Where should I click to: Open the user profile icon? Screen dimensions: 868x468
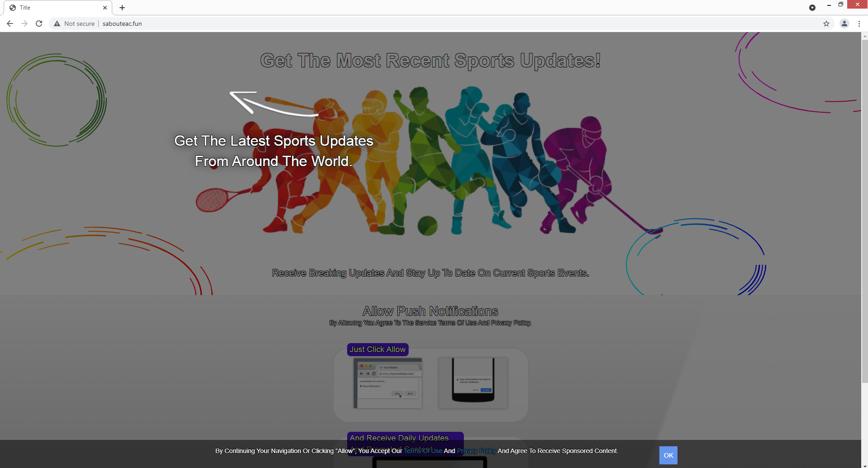tap(844, 24)
